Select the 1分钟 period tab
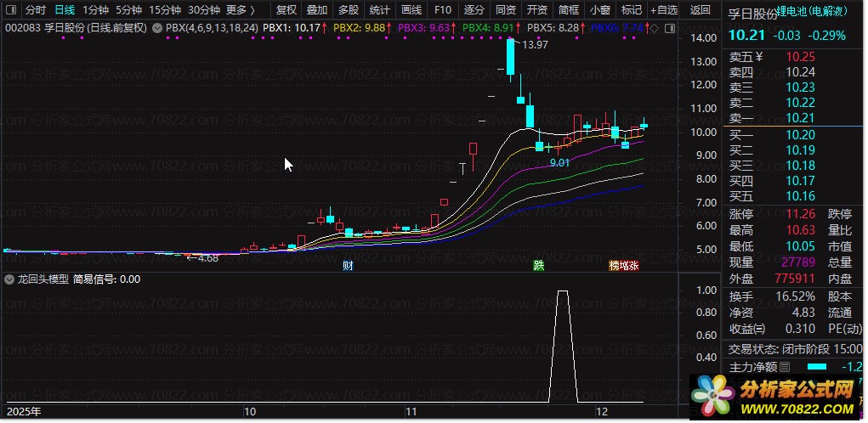The width and height of the screenshot is (868, 423). pyautogui.click(x=95, y=10)
